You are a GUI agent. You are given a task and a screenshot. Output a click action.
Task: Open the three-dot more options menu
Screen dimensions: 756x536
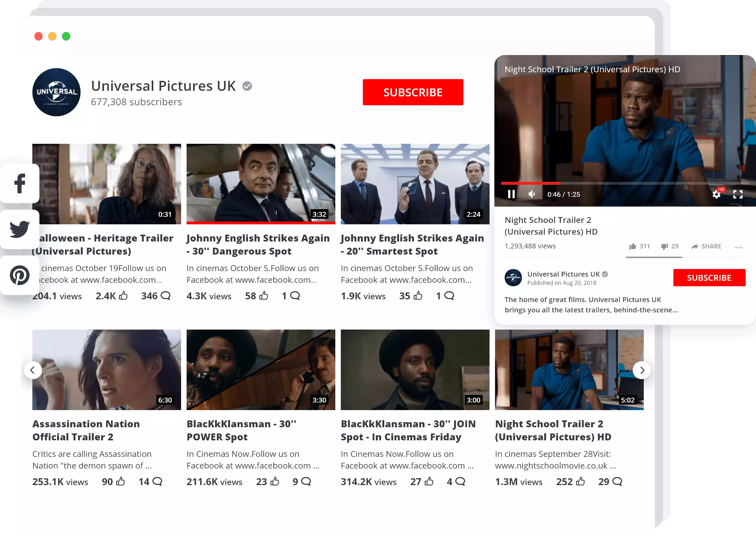[x=739, y=247]
